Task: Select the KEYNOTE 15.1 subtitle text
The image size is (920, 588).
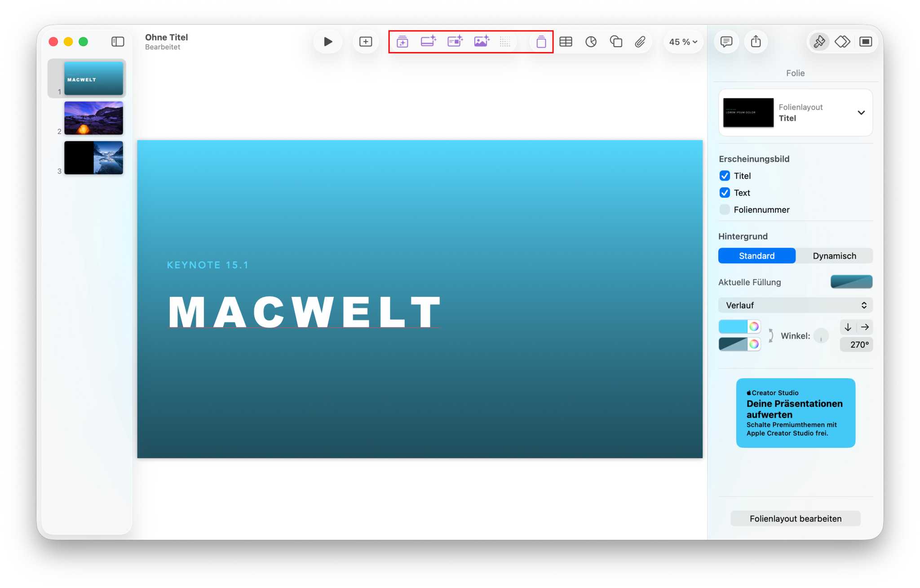Action: coord(208,265)
